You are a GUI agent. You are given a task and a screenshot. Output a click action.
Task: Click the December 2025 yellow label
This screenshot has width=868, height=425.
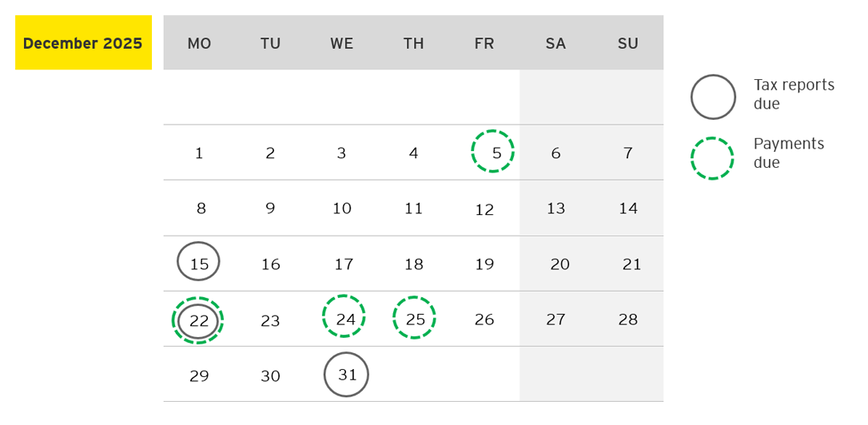point(83,43)
